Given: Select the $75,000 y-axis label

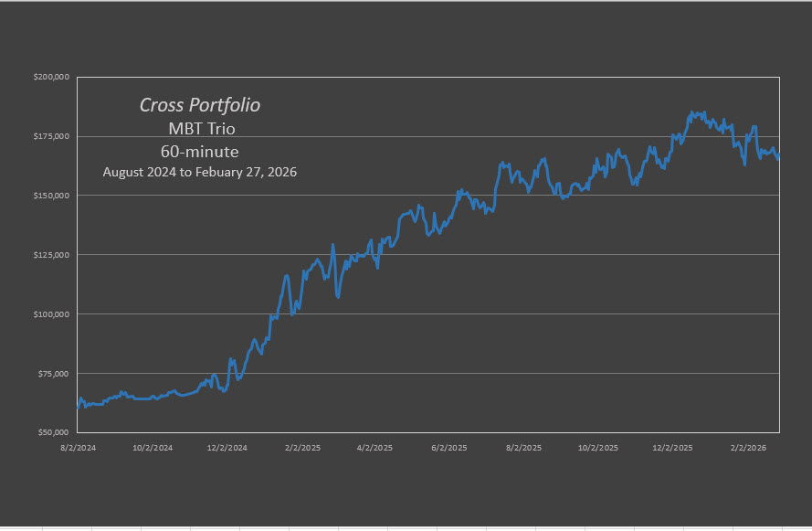Looking at the screenshot, I should click(x=53, y=373).
